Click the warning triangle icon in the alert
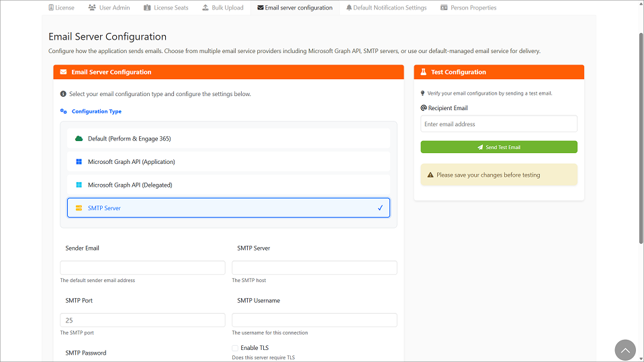Viewport: 644px width, 362px height. 430,175
